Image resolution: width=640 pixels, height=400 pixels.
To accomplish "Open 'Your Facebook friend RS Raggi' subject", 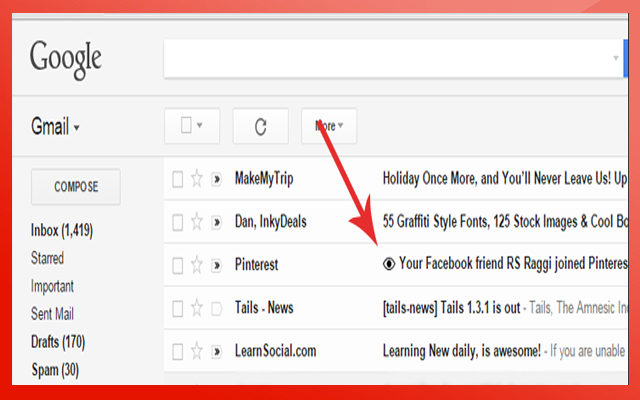I will 513,264.
